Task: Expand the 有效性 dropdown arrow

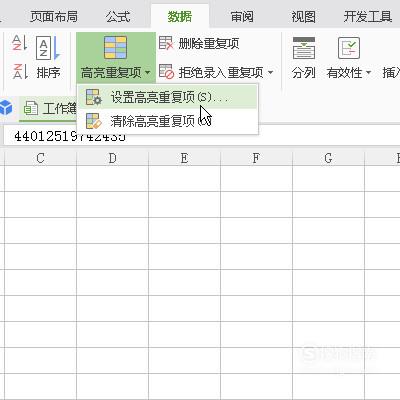Action: 368,72
